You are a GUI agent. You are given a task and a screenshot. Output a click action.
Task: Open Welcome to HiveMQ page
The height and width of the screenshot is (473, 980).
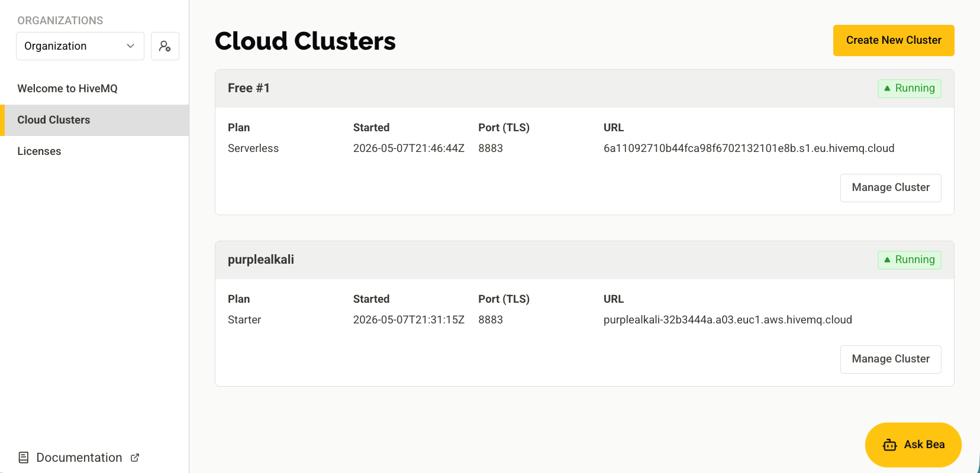pos(95,89)
